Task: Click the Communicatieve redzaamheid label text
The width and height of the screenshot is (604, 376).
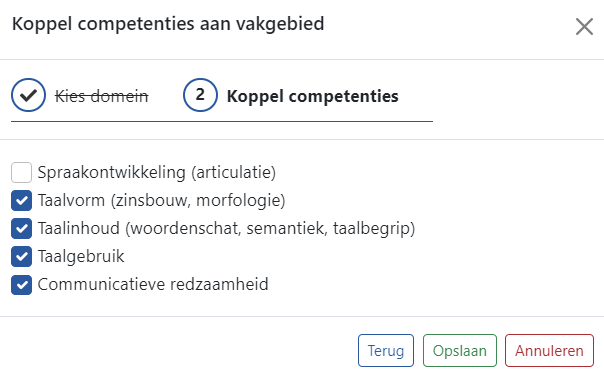Action: [153, 284]
